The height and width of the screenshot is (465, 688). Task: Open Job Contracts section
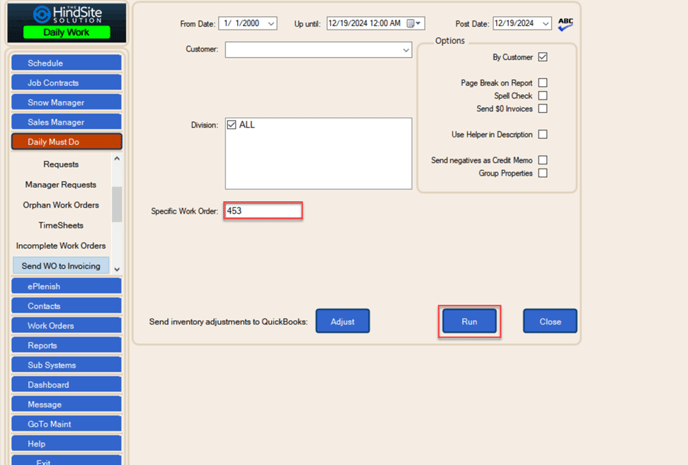point(66,82)
